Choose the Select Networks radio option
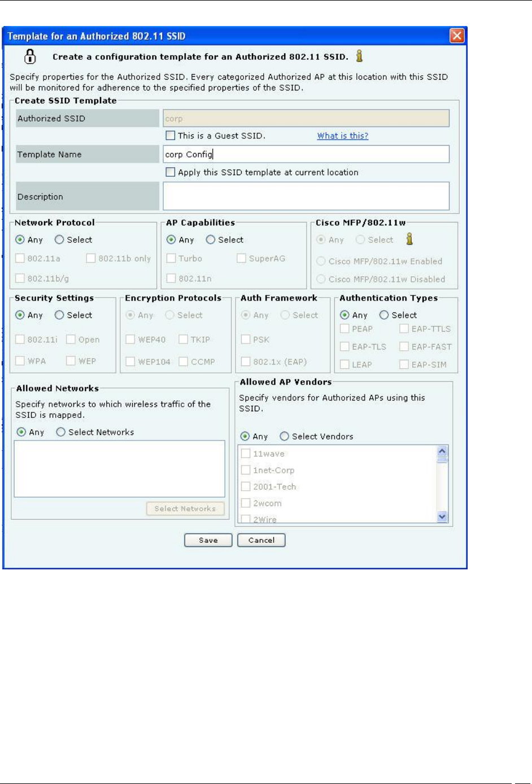Image resolution: width=532 pixels, height=784 pixels. [x=61, y=432]
